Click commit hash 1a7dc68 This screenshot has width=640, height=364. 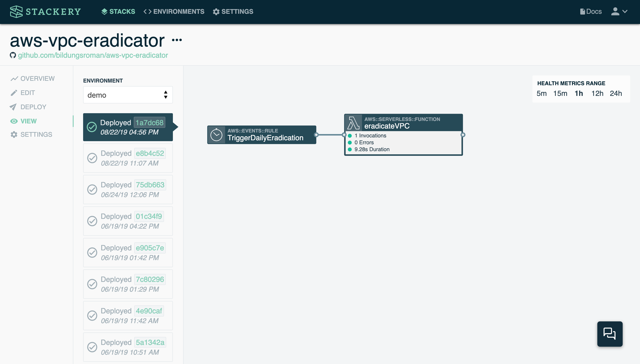pos(149,123)
